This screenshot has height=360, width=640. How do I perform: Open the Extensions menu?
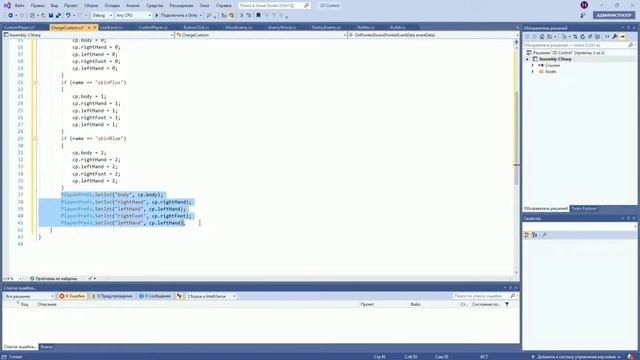(181, 6)
